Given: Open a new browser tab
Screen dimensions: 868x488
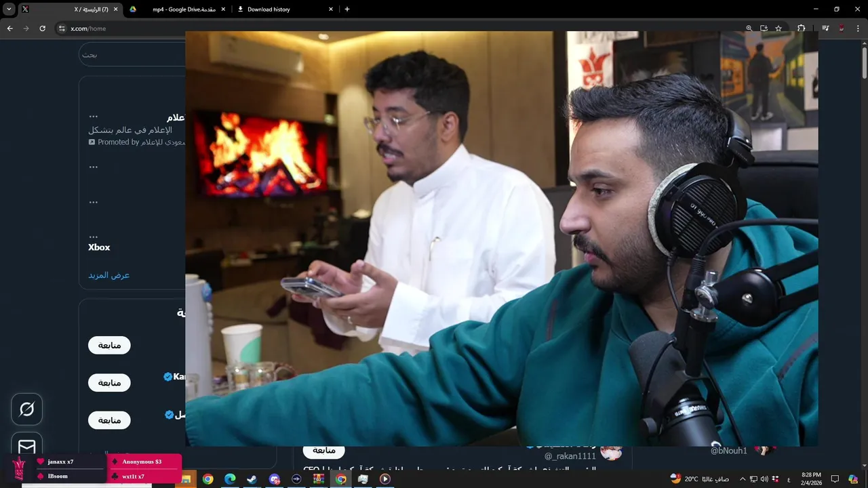Looking at the screenshot, I should pyautogui.click(x=347, y=9).
